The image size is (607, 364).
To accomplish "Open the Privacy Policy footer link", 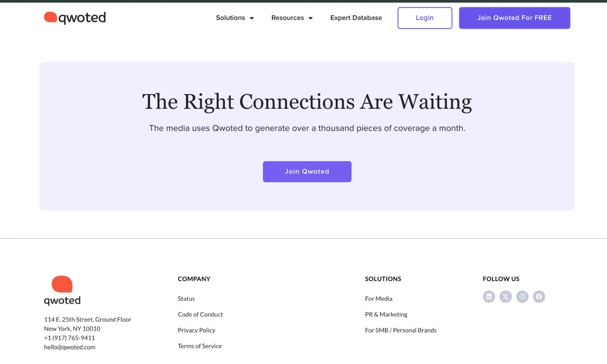I will pos(197,330).
